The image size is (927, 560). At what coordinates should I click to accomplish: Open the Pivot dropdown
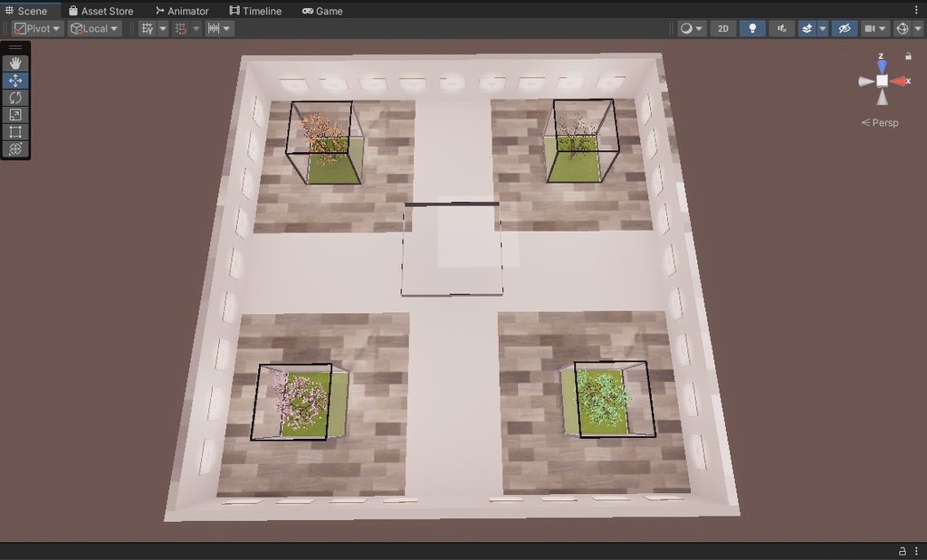36,28
